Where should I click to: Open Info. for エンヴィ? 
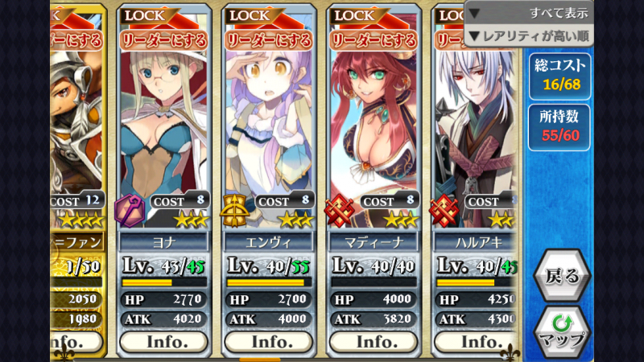tap(269, 341)
